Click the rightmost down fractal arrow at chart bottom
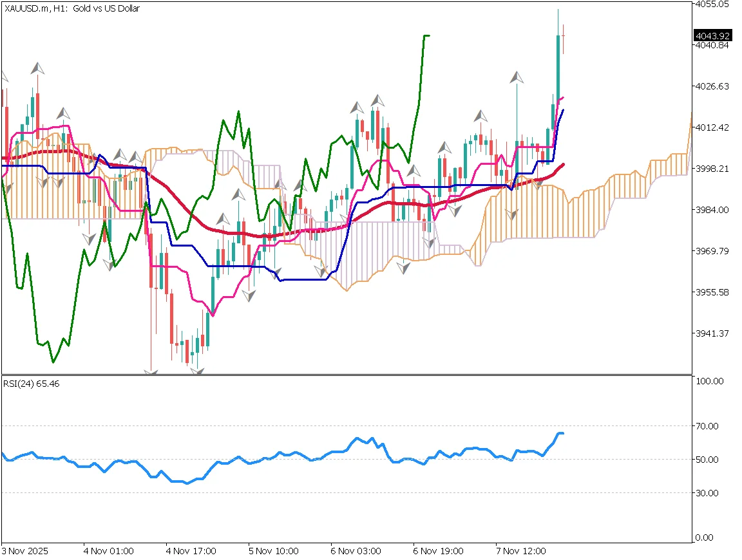Screen dimensions: 742x560 click(197, 372)
